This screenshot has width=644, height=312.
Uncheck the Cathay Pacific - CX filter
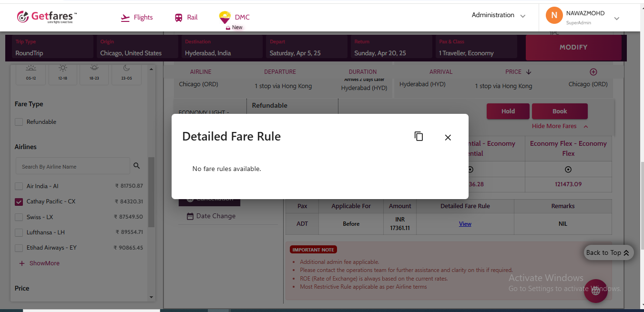pyautogui.click(x=19, y=201)
